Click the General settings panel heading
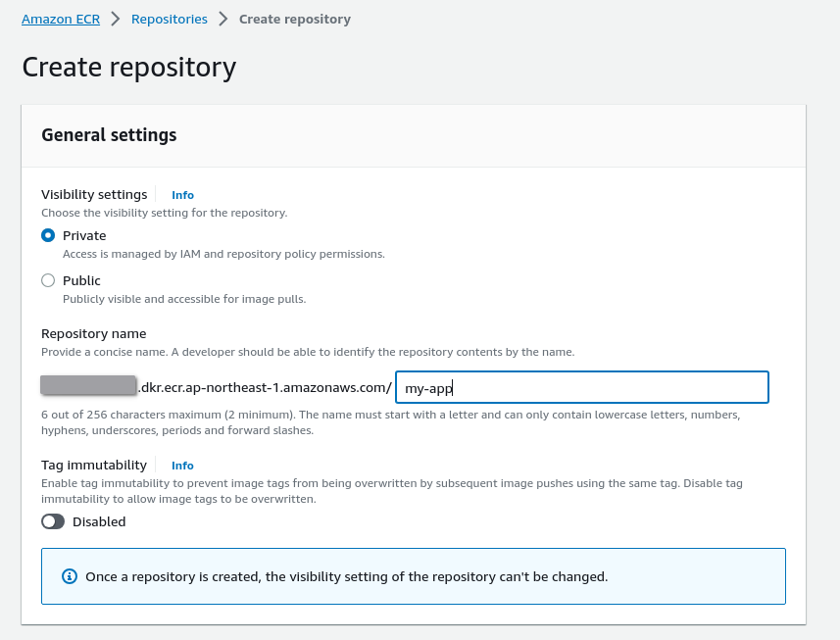The image size is (840, 640). click(109, 135)
